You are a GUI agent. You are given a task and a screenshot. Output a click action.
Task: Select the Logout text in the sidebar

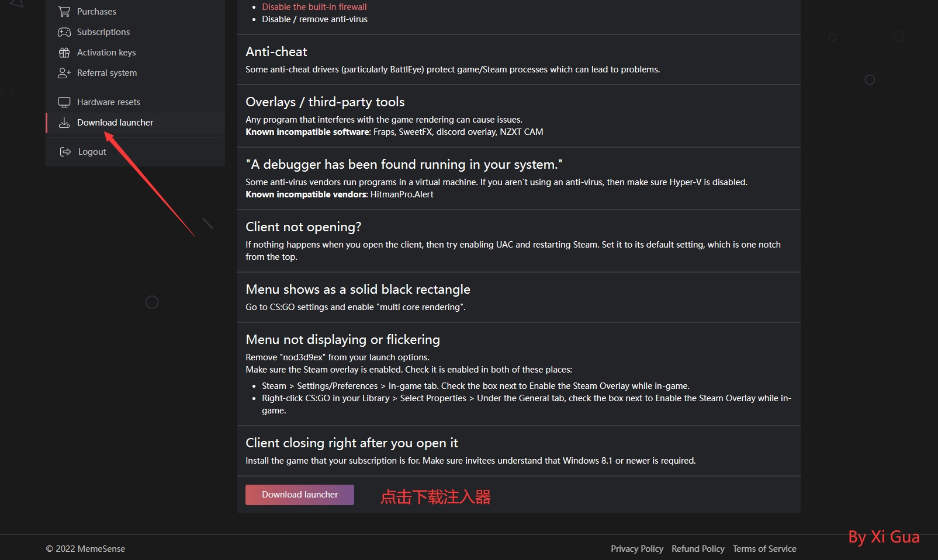click(x=92, y=152)
